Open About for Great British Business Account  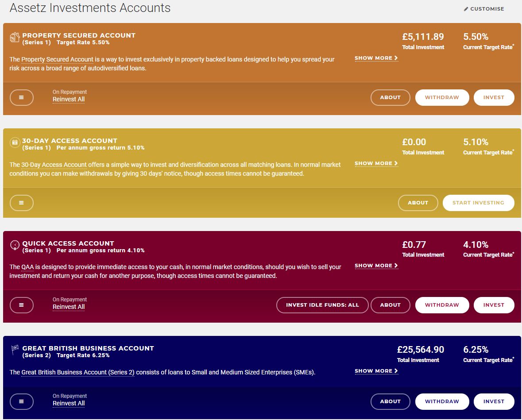[x=390, y=402]
